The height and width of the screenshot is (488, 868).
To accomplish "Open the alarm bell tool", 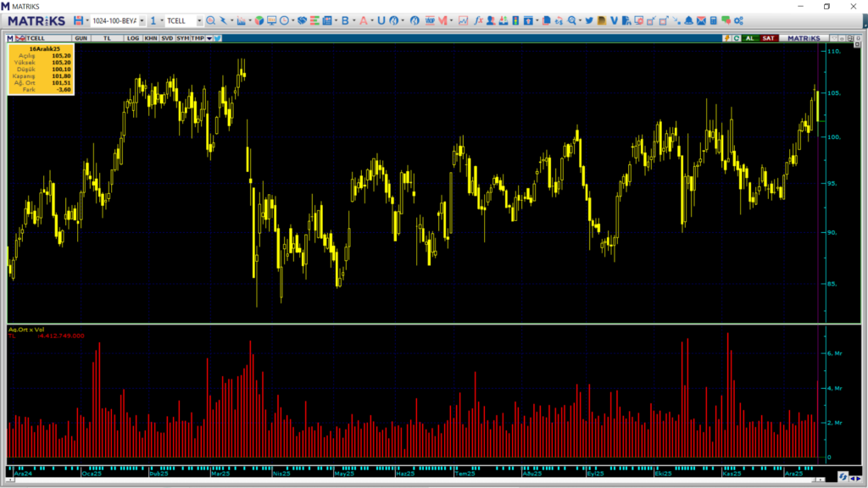I will pos(688,20).
